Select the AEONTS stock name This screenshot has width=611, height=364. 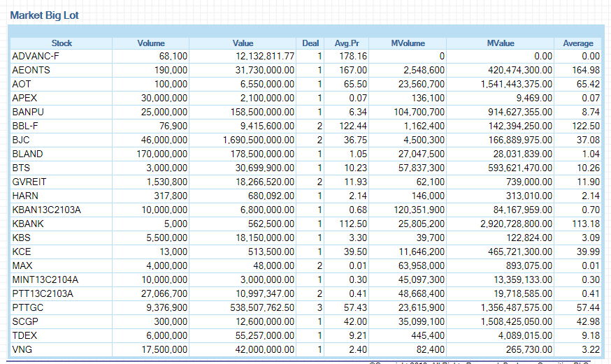pos(31,70)
